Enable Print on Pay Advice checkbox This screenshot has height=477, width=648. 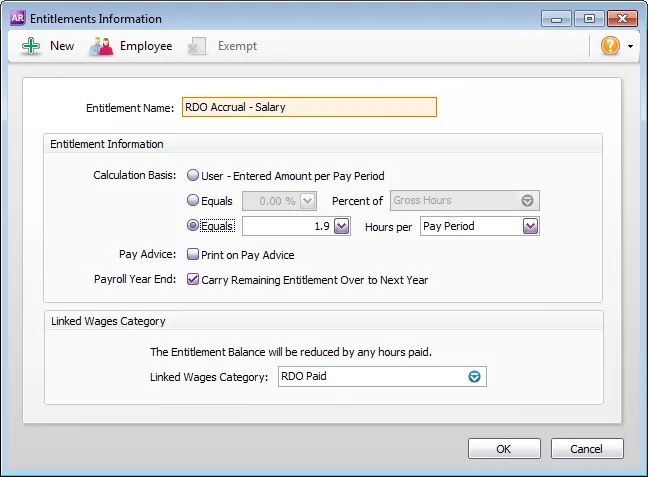[193, 254]
